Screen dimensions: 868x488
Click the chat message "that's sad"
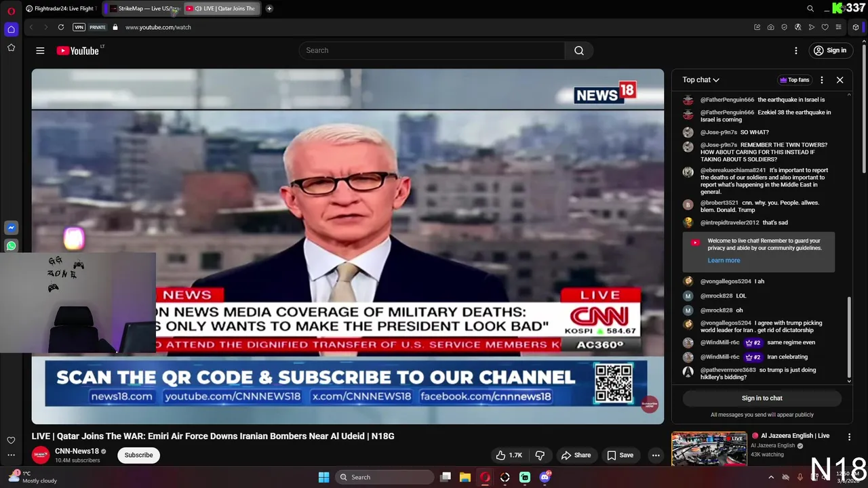click(x=775, y=222)
